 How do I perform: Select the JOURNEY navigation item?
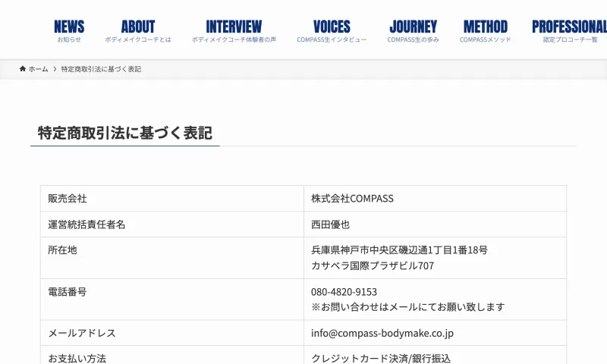tap(413, 31)
